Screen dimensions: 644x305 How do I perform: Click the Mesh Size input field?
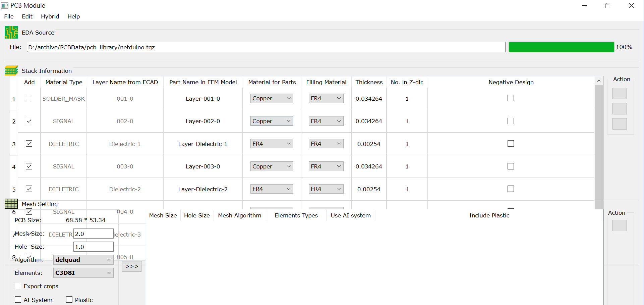pyautogui.click(x=93, y=234)
